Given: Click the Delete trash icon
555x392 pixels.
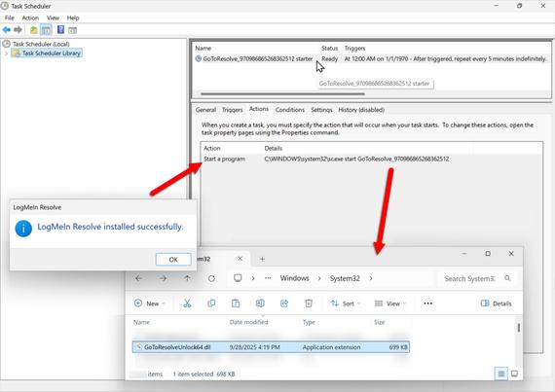Looking at the screenshot, I should tap(309, 303).
